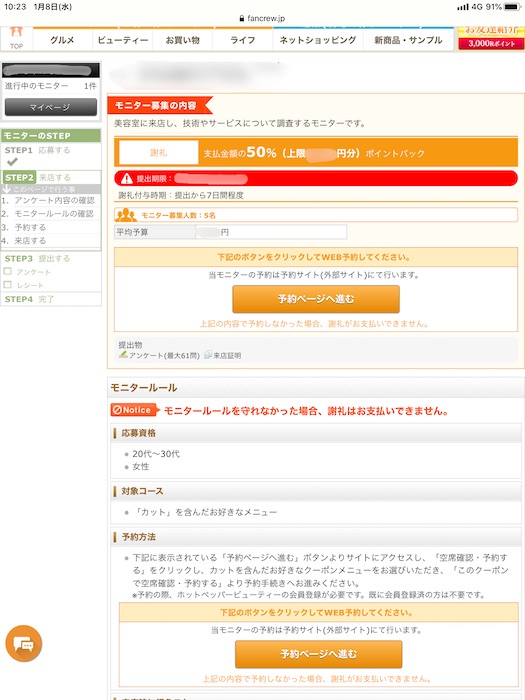Click the マイページ button
This screenshot has width=525, height=700.
coord(50,107)
